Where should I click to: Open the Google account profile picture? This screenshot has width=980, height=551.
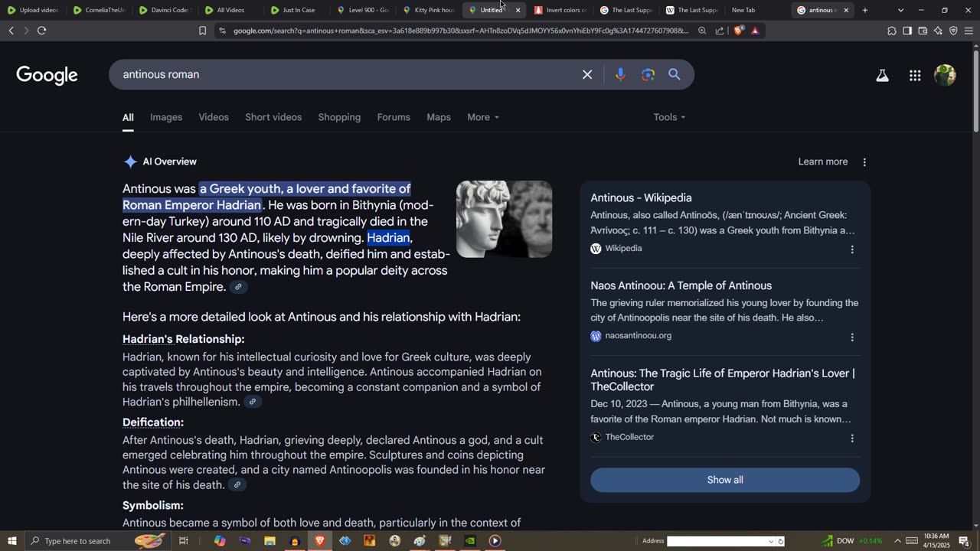click(946, 75)
